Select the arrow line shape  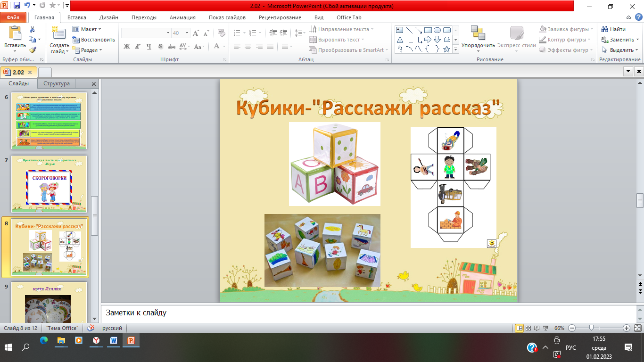click(x=418, y=30)
